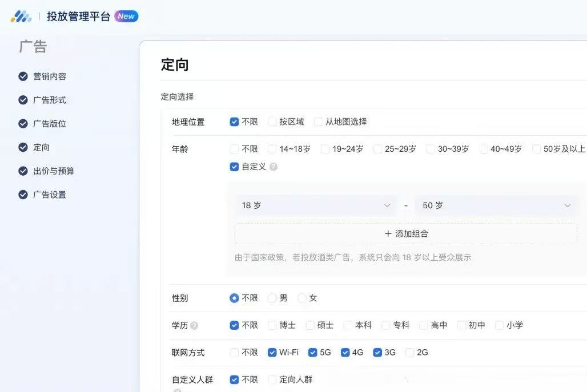The height and width of the screenshot is (392, 587).
Task: Click the help icon next to 自定义
Action: tap(274, 167)
